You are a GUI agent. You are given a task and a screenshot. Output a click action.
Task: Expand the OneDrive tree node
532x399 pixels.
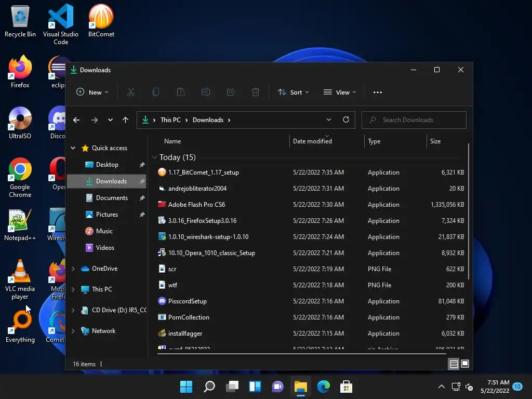73,269
